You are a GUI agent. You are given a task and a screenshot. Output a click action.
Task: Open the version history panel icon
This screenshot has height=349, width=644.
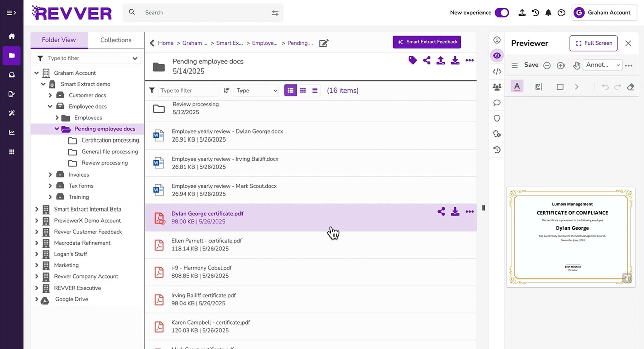497,150
